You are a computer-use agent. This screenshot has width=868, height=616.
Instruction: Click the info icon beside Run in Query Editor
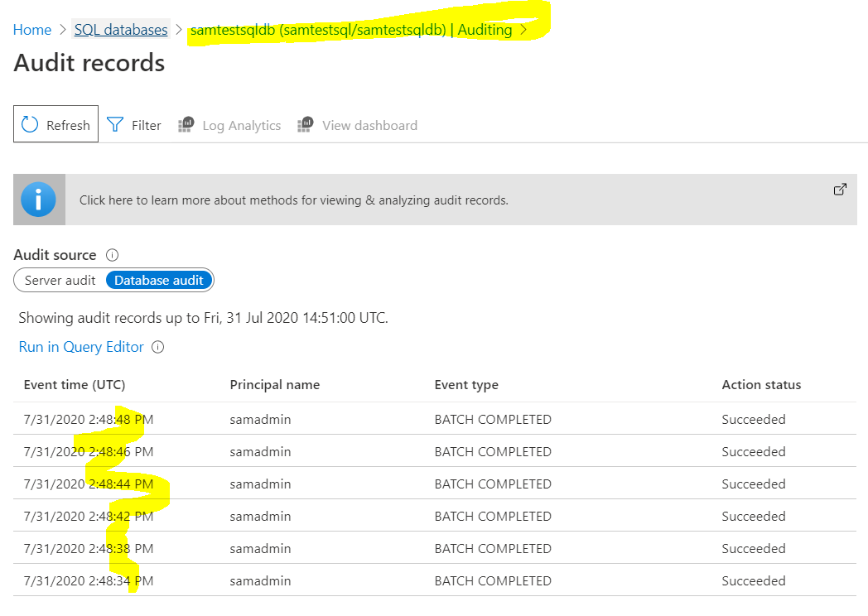(157, 347)
